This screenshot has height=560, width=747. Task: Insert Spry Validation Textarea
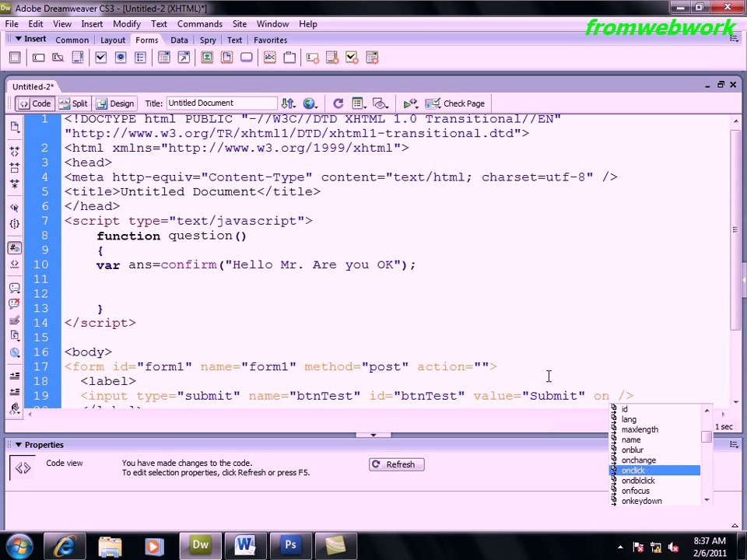coord(332,58)
